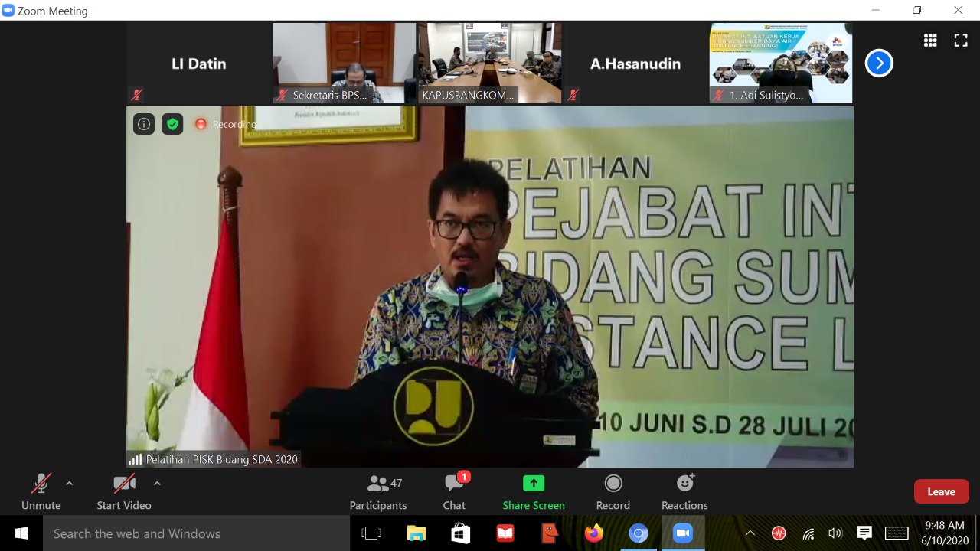Image resolution: width=980 pixels, height=551 pixels.
Task: Click the green encryption shield icon
Action: point(172,124)
